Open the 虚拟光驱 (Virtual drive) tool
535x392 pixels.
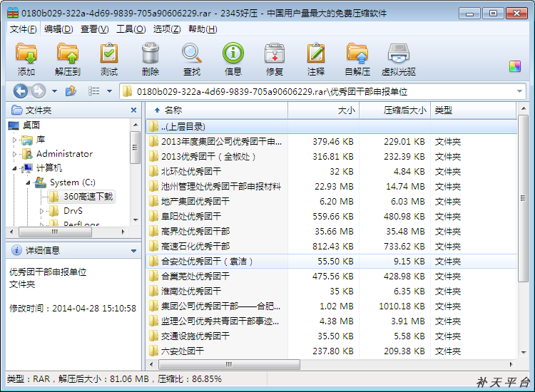pos(399,59)
